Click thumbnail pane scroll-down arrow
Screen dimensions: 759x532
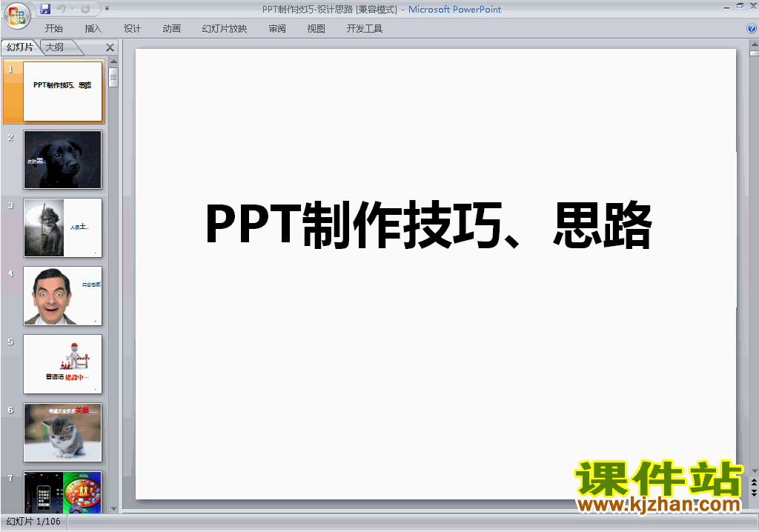(113, 509)
